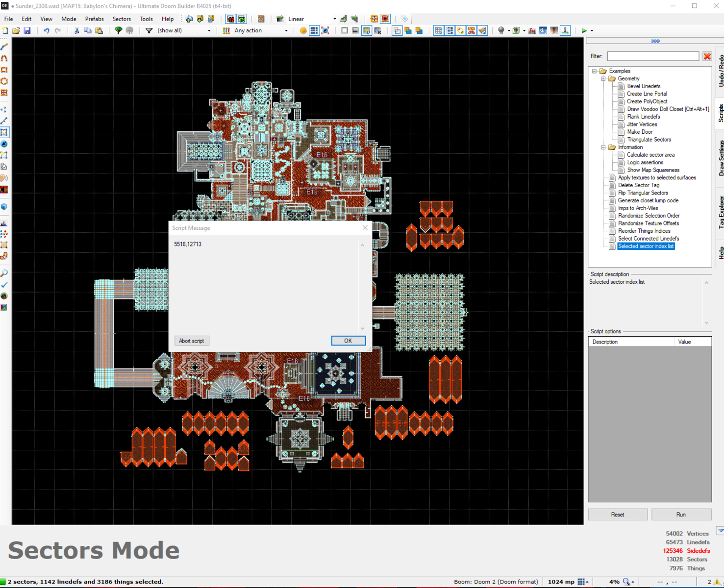The image size is (724, 588).
Task: Open the dropdown arrow beside green play
Action: point(592,30)
